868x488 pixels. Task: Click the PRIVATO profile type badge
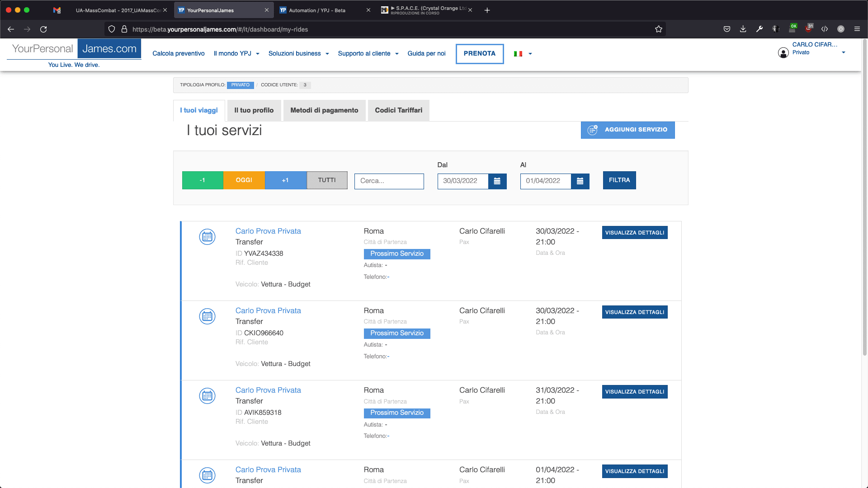point(241,85)
